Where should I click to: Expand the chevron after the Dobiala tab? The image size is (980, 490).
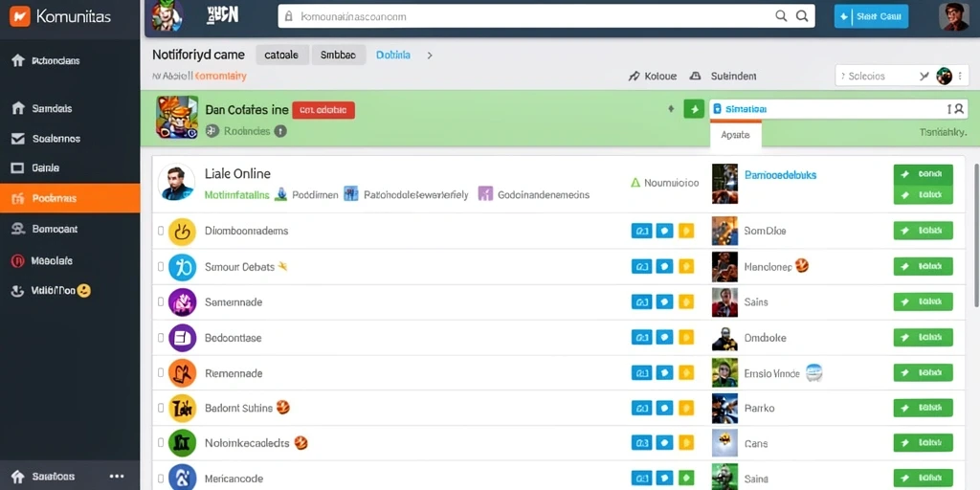tap(430, 55)
